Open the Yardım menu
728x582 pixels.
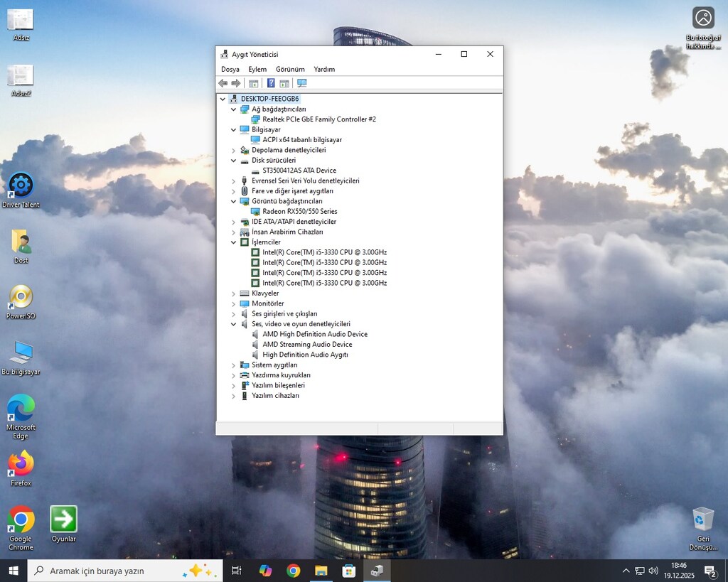click(324, 69)
